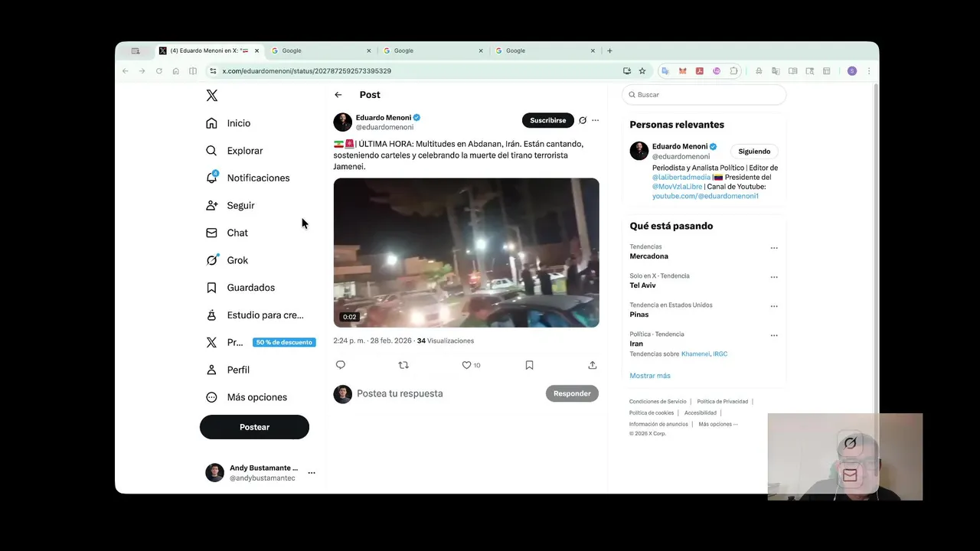Open the Tel Aviv trend
The image size is (980, 551).
point(642,285)
